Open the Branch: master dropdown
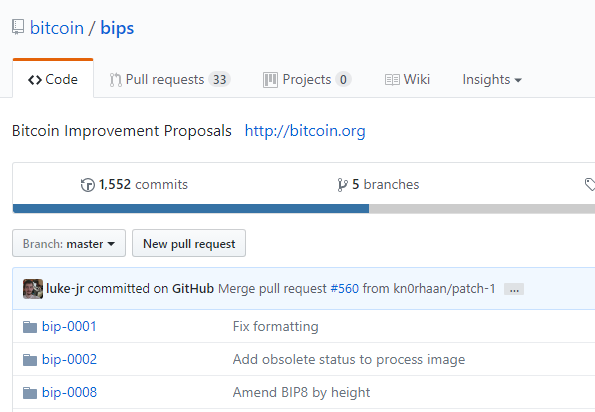 coord(69,243)
